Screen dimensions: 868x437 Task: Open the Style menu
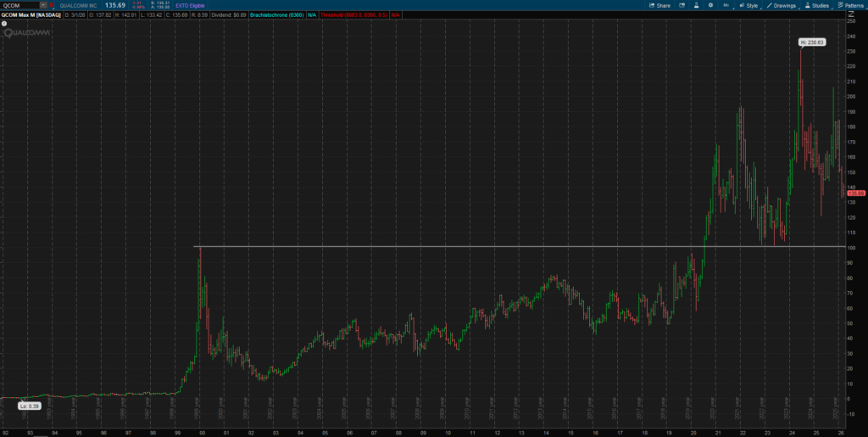748,5
